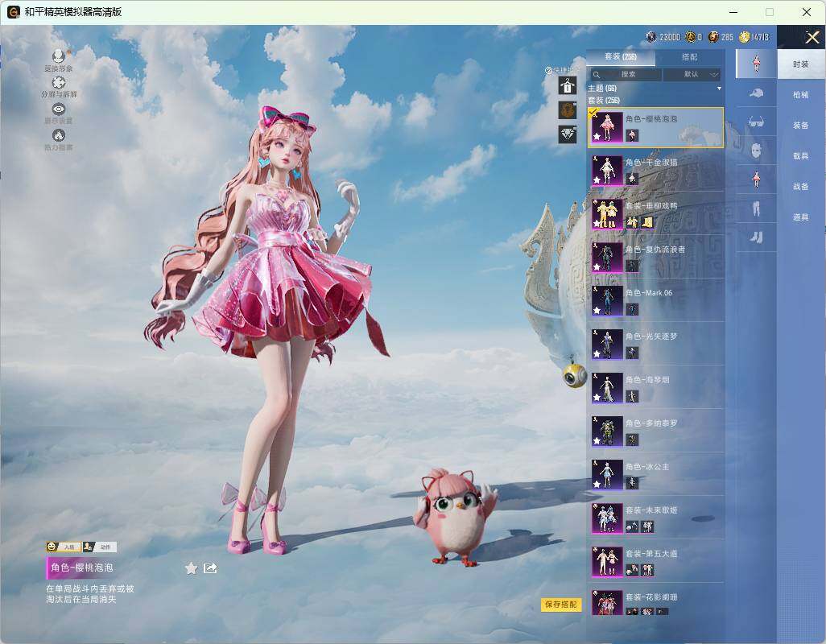
Task: Close the wardrobe with the X icon
Action: pos(812,37)
